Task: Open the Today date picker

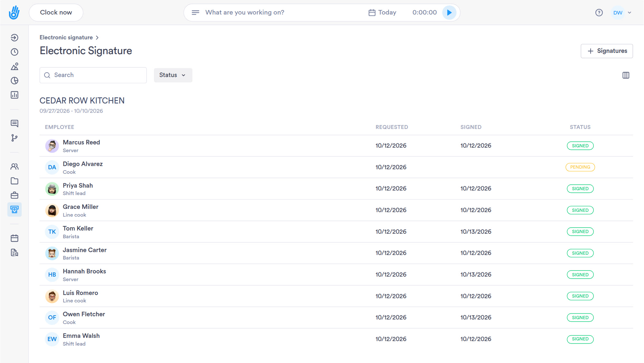Action: [x=382, y=13]
